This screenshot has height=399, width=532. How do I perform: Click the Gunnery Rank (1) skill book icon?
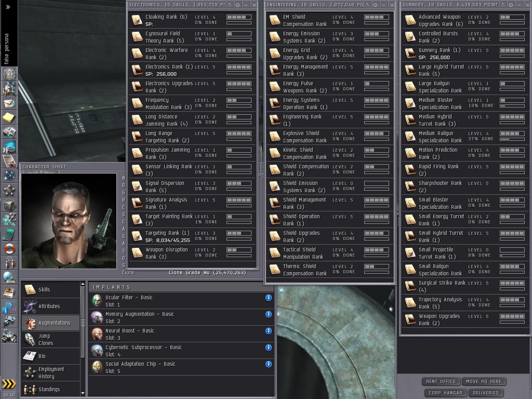coord(410,54)
